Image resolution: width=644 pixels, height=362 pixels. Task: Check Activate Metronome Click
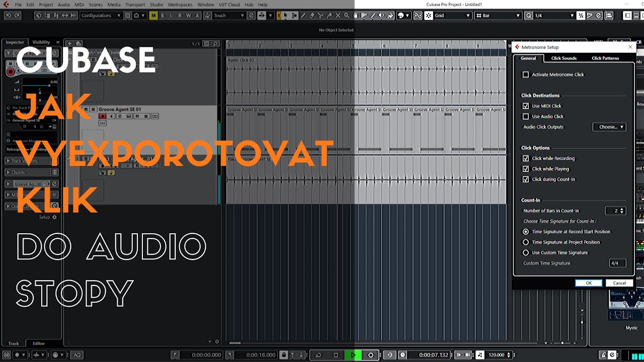tap(526, 74)
